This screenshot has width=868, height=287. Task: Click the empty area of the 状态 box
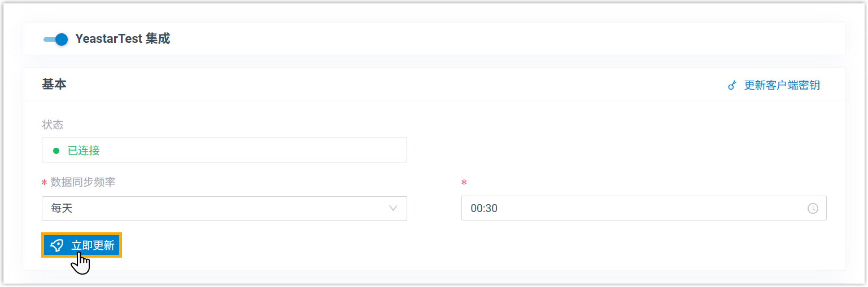(x=254, y=151)
